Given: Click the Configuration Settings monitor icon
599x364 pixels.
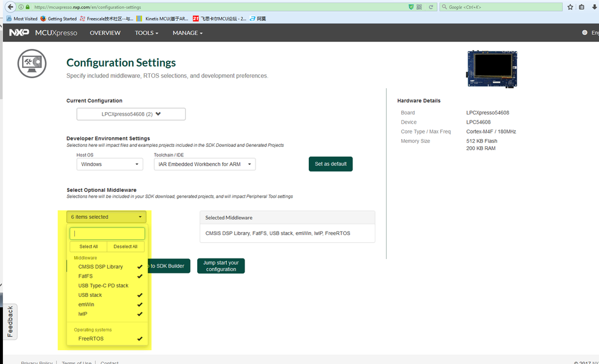Looking at the screenshot, I should coord(32,64).
